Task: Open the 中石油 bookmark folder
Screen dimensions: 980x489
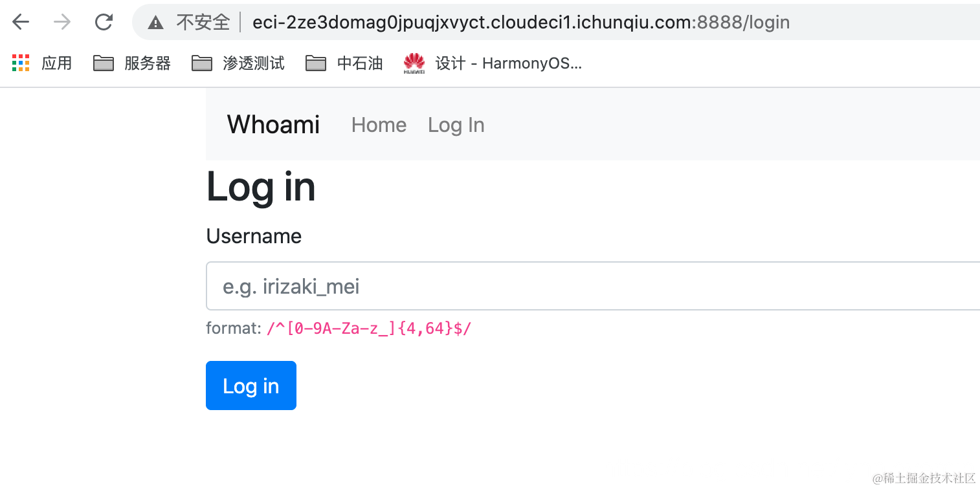Action: coord(344,63)
